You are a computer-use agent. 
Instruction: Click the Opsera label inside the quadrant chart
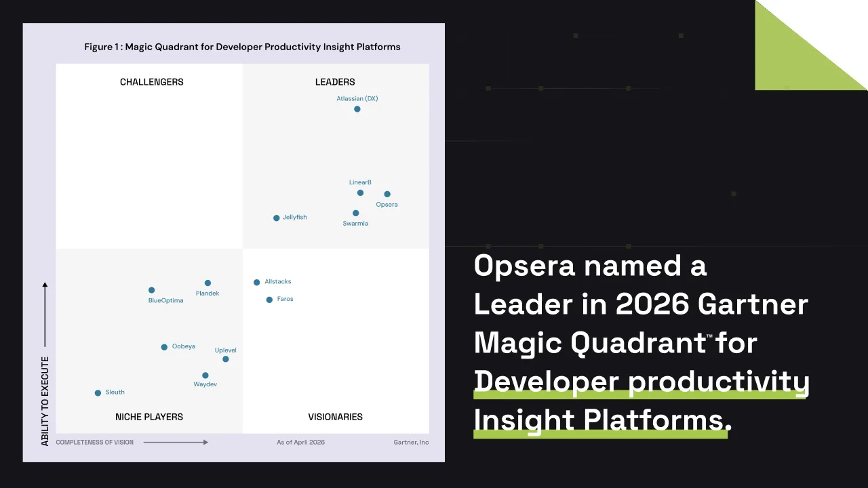click(387, 205)
